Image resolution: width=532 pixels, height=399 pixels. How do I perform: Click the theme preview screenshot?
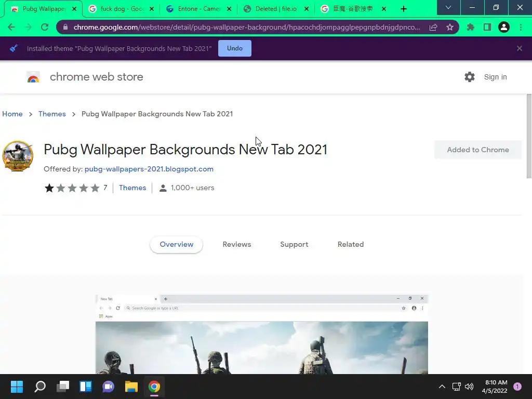click(x=262, y=334)
